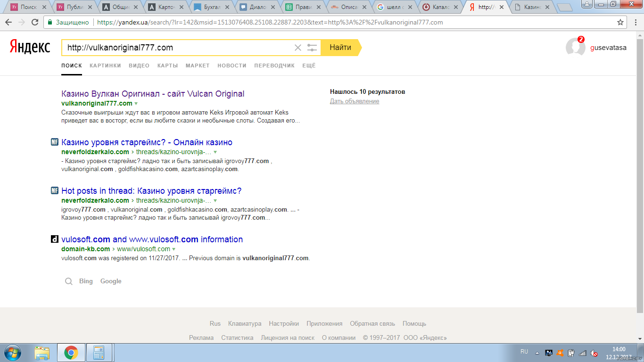Select the МАРКЕТ search category

(198, 66)
